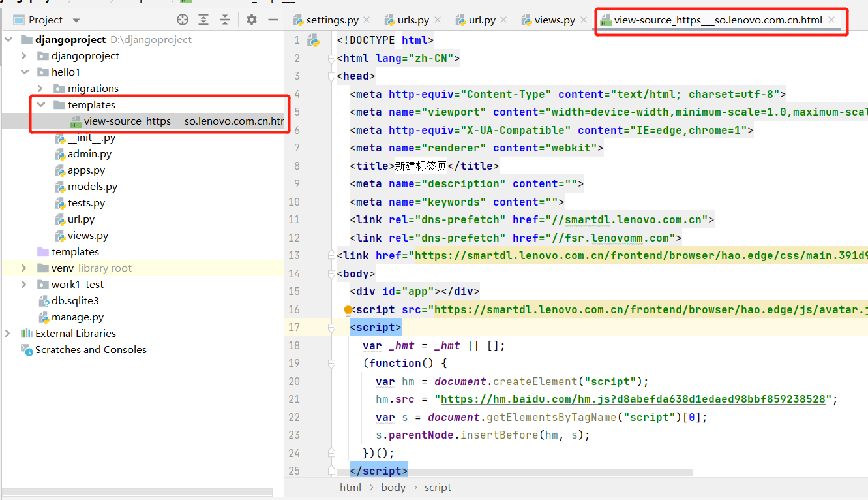Click the body breadcrumb at the bottom
The width and height of the screenshot is (868, 500).
(393, 487)
